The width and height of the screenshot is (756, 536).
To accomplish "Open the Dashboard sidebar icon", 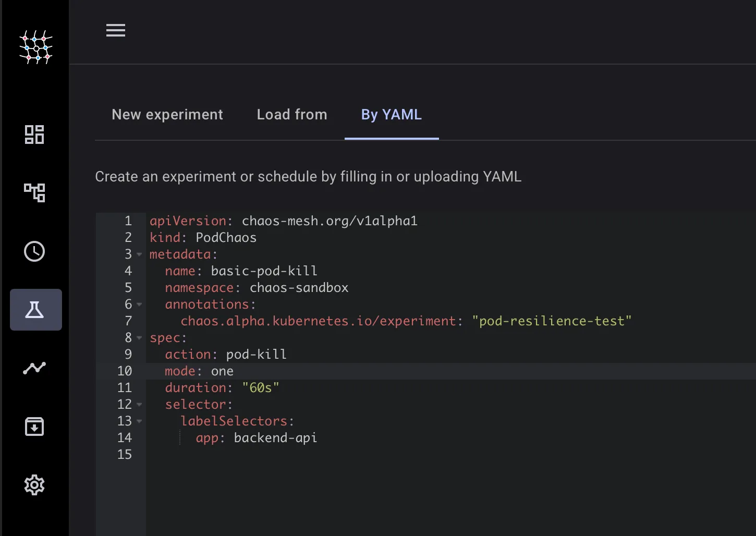I will [x=34, y=135].
